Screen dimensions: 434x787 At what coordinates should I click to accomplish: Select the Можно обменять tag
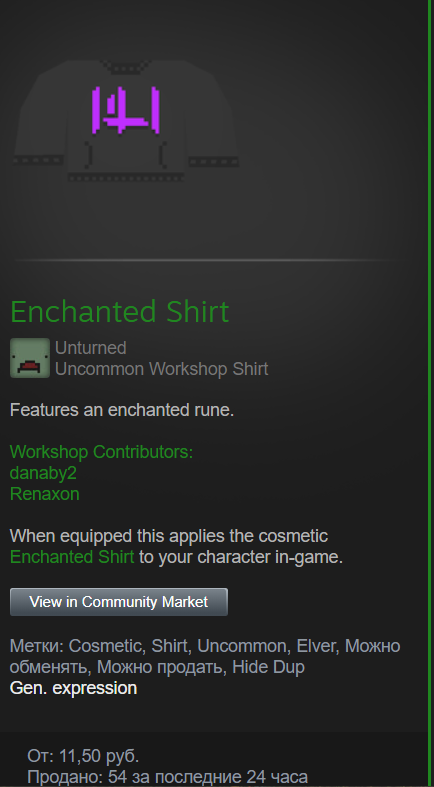[205, 657]
